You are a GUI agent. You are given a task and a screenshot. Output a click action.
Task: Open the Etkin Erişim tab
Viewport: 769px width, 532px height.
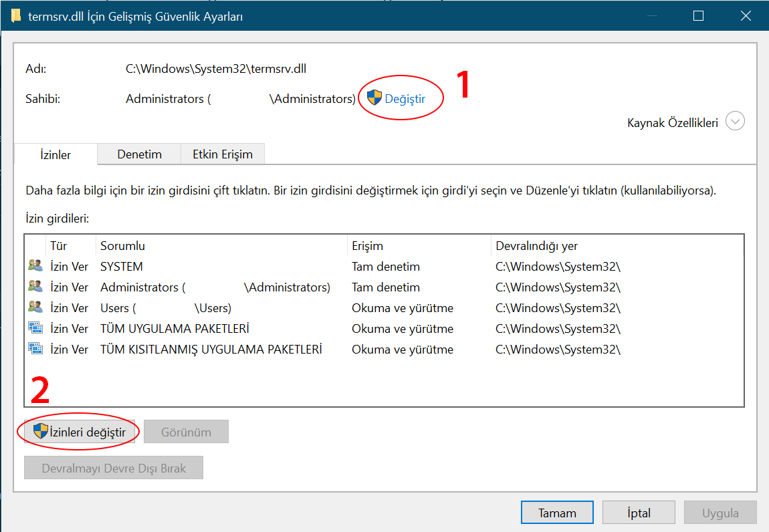point(222,154)
